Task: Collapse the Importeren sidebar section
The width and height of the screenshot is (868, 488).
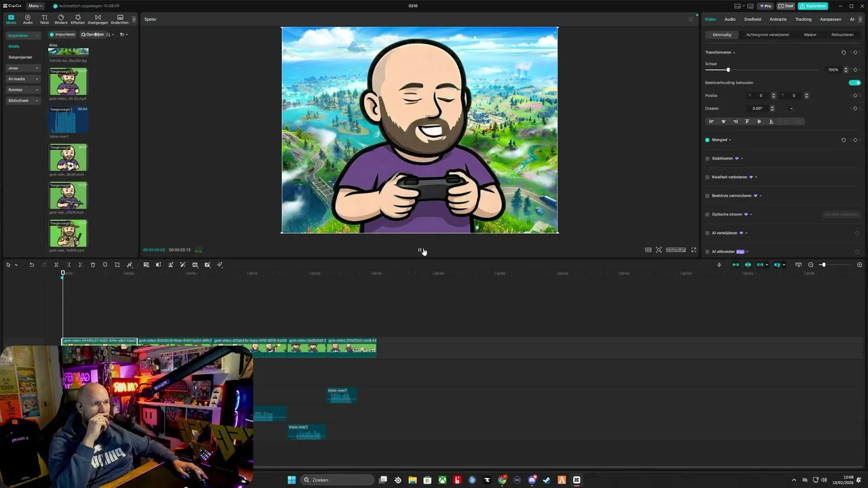Action: coord(37,35)
